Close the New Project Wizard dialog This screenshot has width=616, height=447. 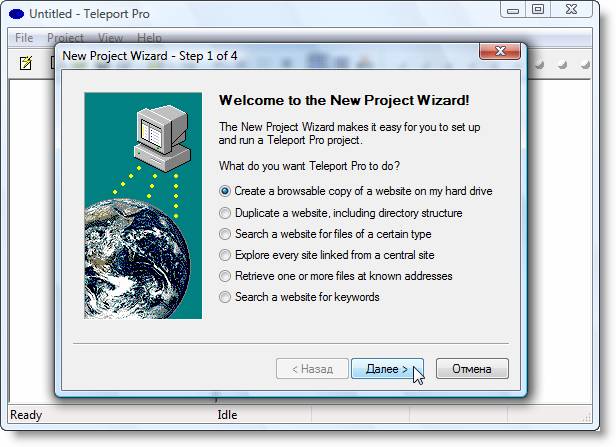pyautogui.click(x=500, y=51)
